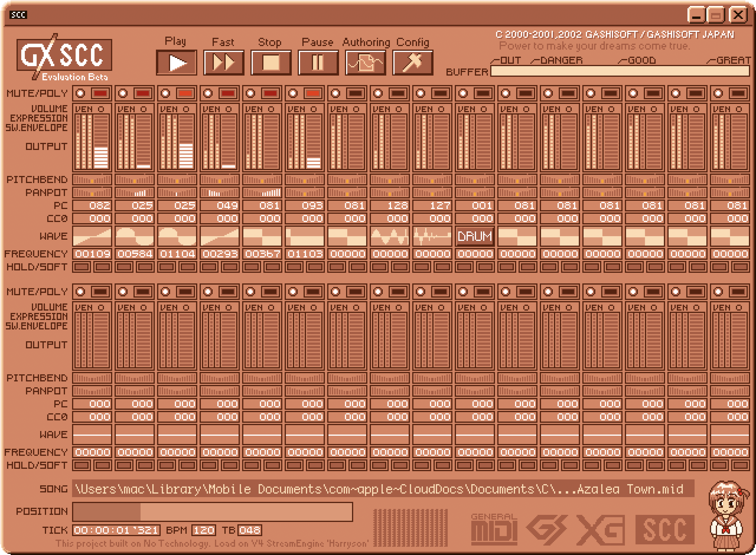Select the SCC mode logo
This screenshot has height=555, width=756.
tap(665, 530)
